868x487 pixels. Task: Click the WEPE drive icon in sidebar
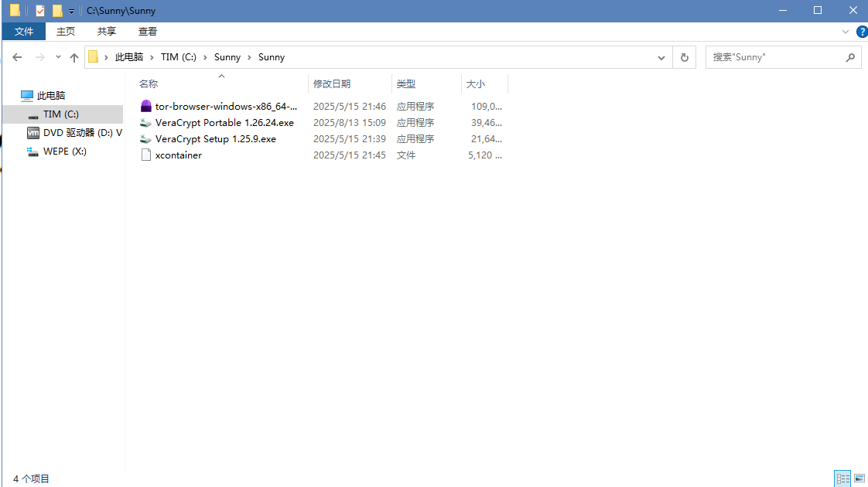pyautogui.click(x=32, y=152)
